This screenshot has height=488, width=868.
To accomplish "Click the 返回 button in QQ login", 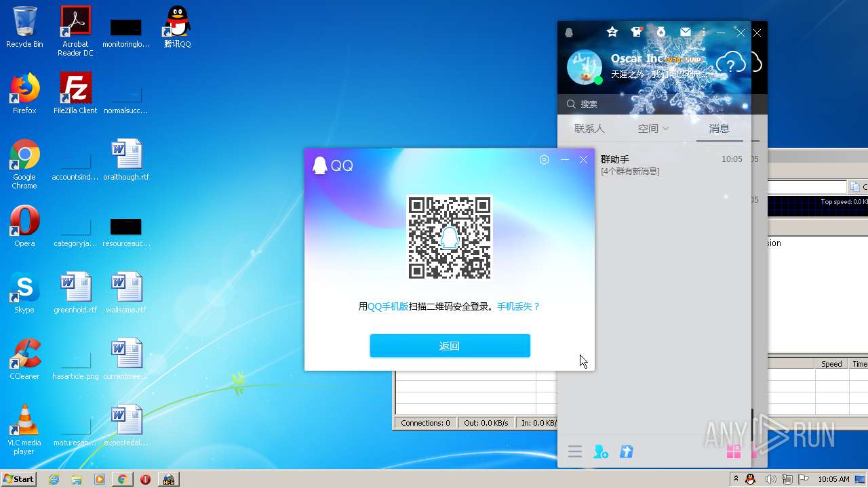I will coord(450,346).
